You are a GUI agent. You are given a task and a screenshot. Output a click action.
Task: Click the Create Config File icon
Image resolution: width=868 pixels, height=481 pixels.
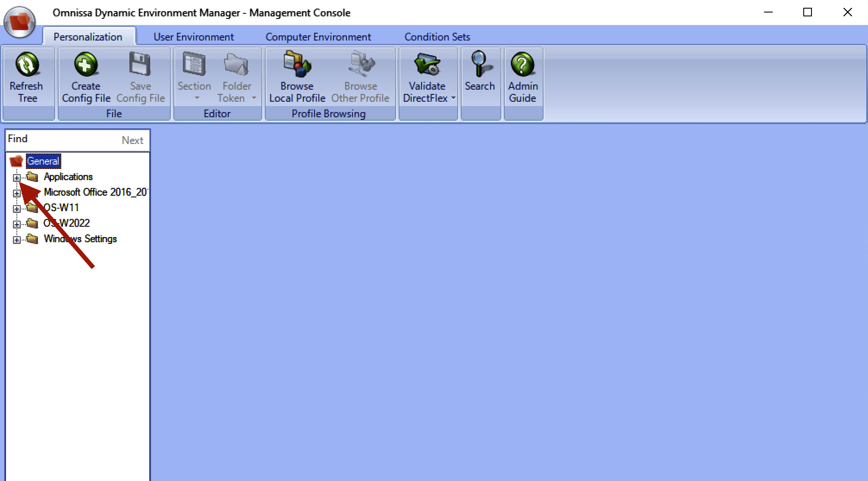click(86, 65)
